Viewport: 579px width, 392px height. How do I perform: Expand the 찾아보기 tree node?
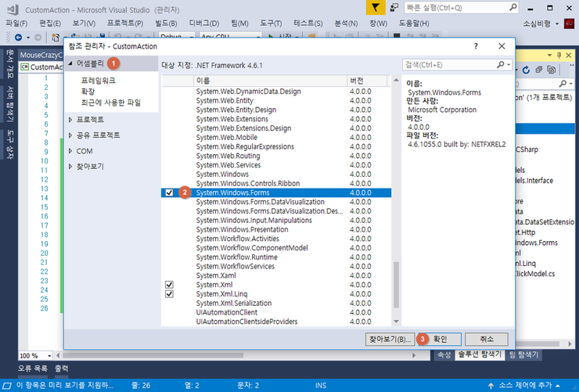point(70,167)
